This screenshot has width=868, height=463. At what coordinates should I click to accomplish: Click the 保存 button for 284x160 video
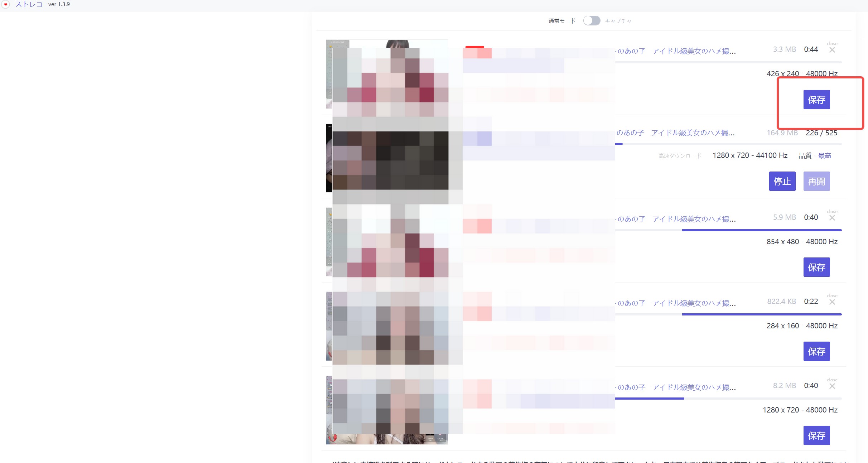(816, 351)
